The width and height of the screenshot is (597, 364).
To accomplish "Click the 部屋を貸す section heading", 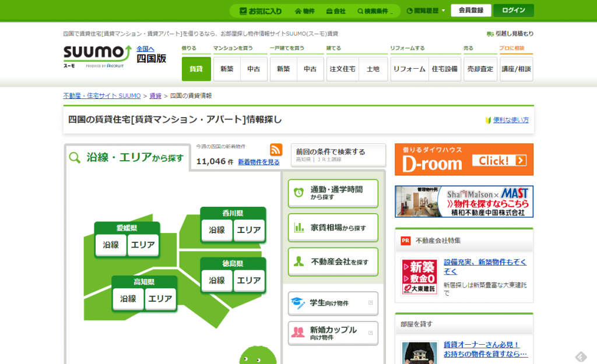I will point(416,324).
